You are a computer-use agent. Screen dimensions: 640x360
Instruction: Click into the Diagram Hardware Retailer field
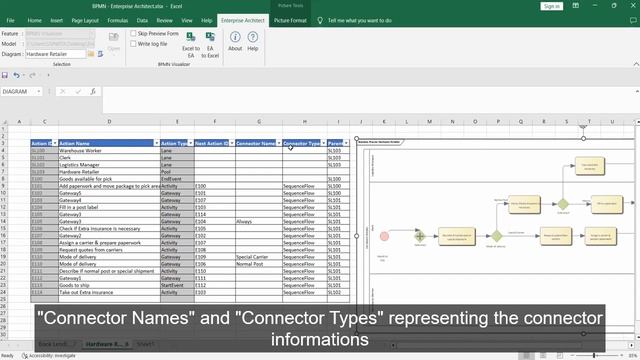point(56,54)
